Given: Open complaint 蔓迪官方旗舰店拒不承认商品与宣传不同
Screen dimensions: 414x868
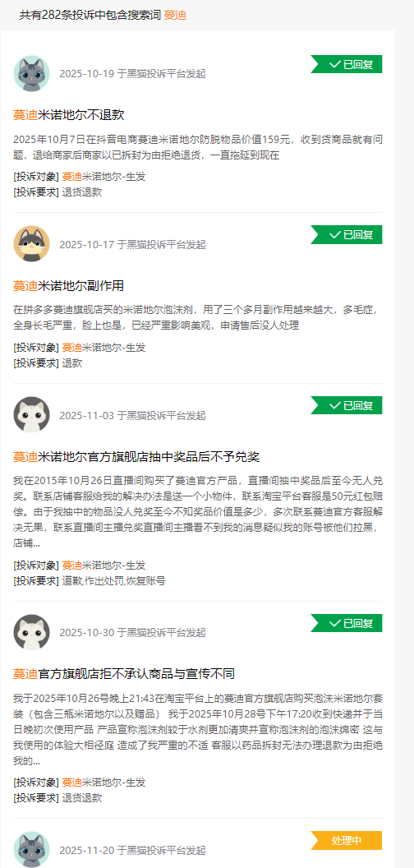Looking at the screenshot, I should coord(124,674).
